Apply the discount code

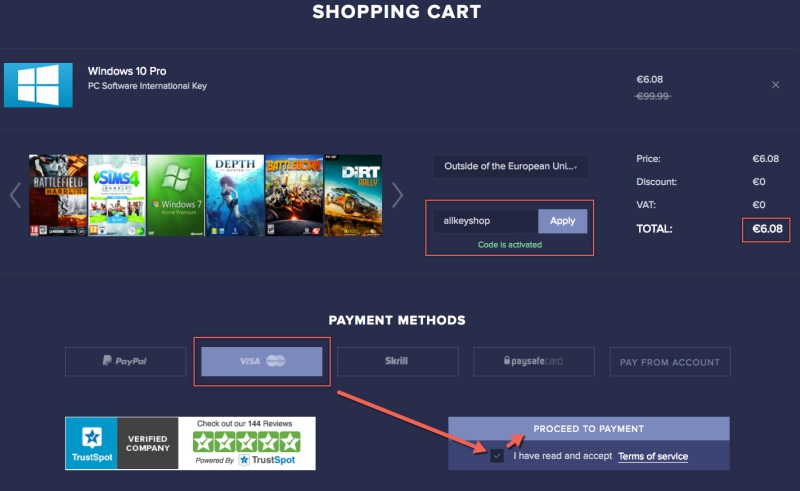pyautogui.click(x=562, y=221)
